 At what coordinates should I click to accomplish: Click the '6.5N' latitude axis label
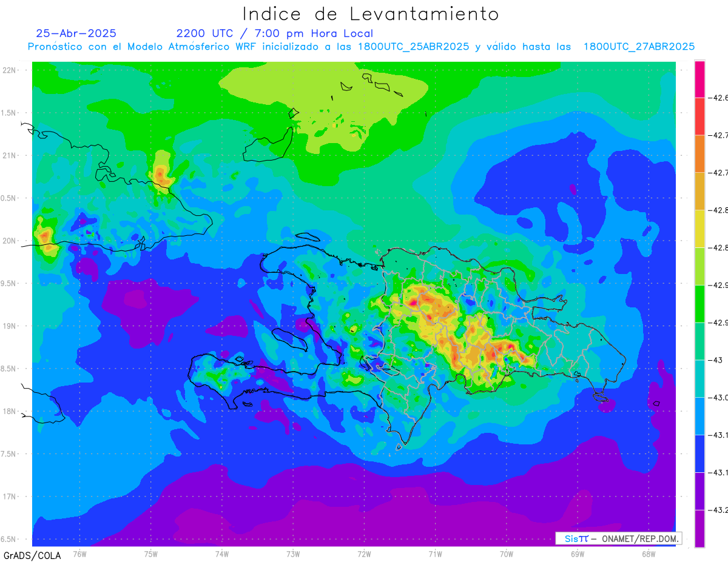tap(9, 539)
